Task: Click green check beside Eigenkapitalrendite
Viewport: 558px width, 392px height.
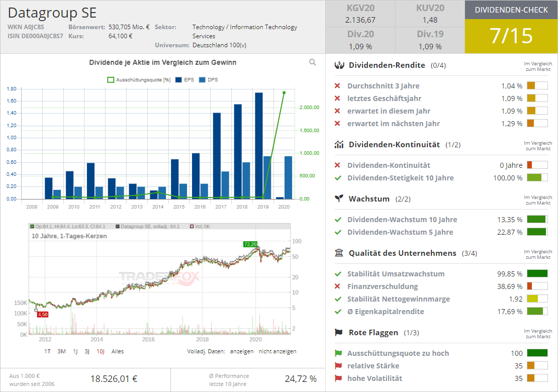Action: (338, 312)
